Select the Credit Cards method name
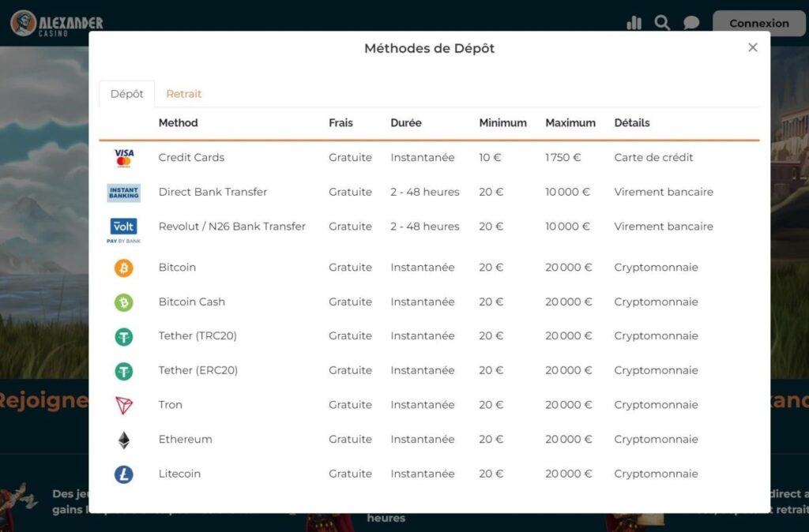Screen dimensions: 809x532 (191, 157)
